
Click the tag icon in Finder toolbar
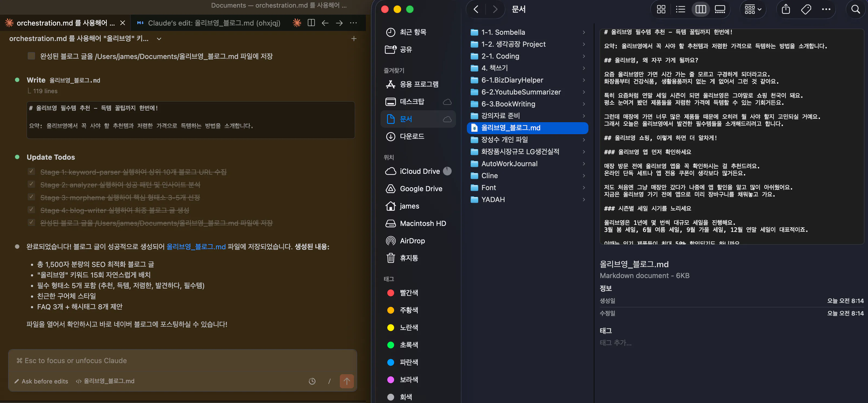click(806, 9)
